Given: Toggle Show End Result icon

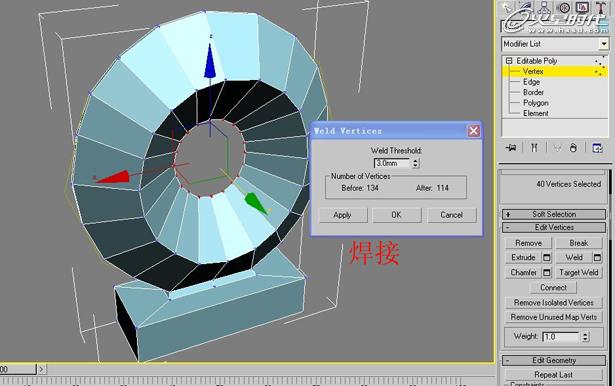Looking at the screenshot, I should click(x=534, y=148).
